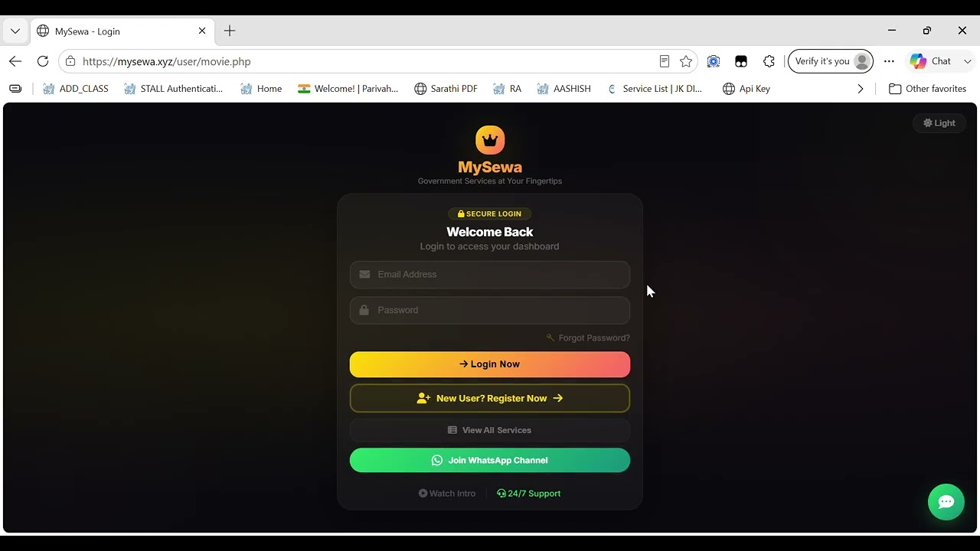Screen dimensions: 980x551
Task: Click the Verify it's you profile button
Action: [831, 61]
